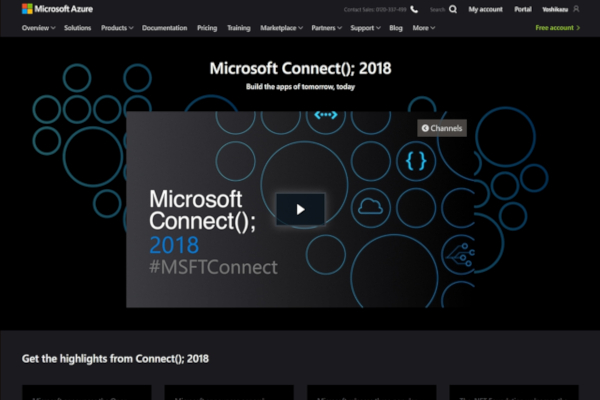Click the Microsoft Azure logo
Screen dimensions: 600x400
pos(57,9)
